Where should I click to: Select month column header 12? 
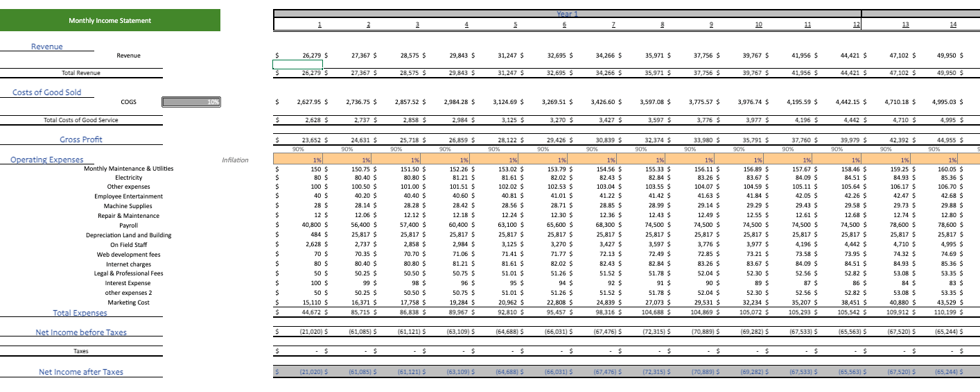[857, 25]
